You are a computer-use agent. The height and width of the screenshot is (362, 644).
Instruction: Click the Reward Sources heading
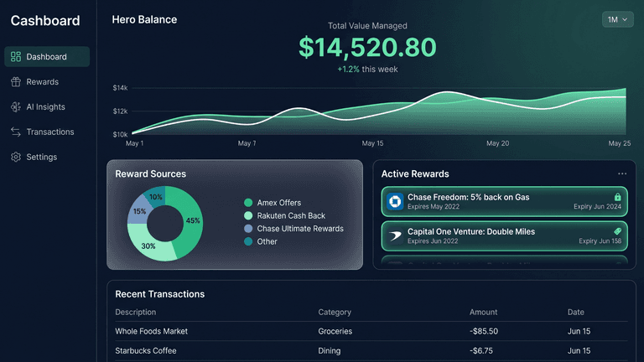coord(151,173)
